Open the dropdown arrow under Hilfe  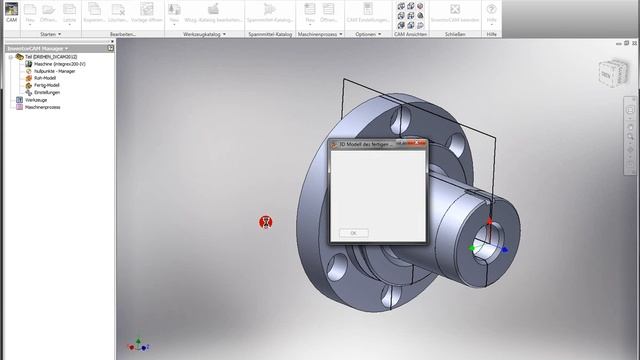[491, 25]
